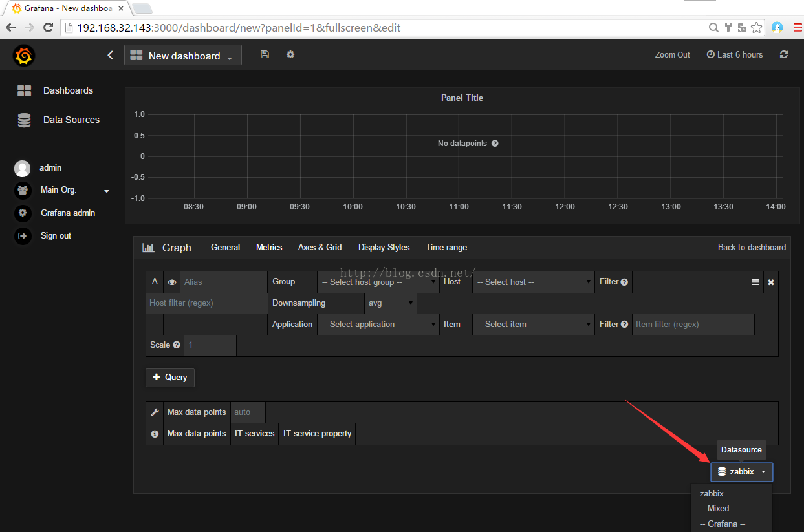Switch to the Time range tab
This screenshot has width=804, height=532.
pos(446,248)
